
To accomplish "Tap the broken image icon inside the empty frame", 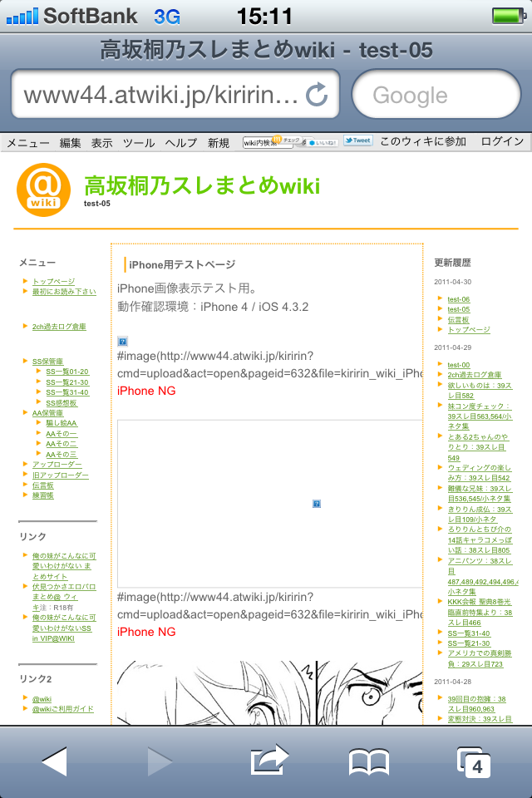I will 317,504.
